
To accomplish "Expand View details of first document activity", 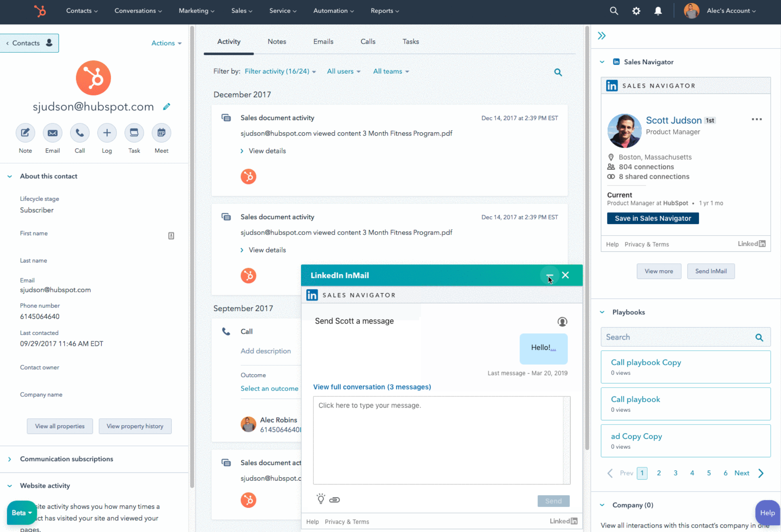I will click(x=264, y=151).
